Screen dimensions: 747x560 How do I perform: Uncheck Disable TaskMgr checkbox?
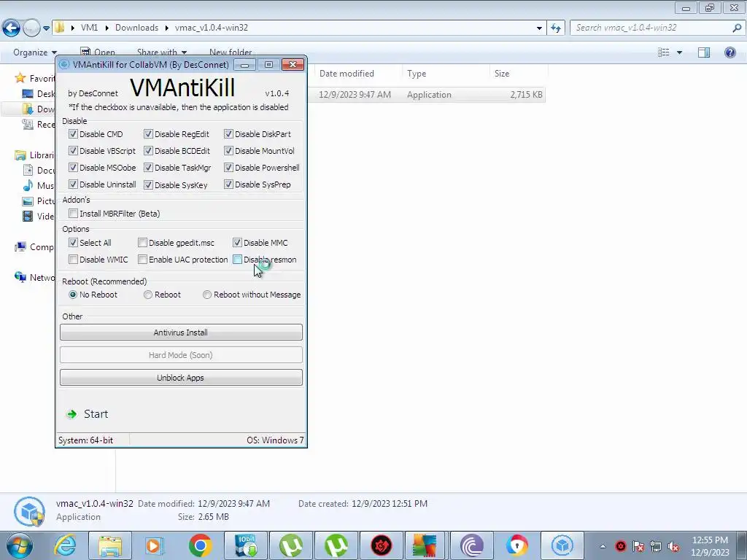coord(148,168)
